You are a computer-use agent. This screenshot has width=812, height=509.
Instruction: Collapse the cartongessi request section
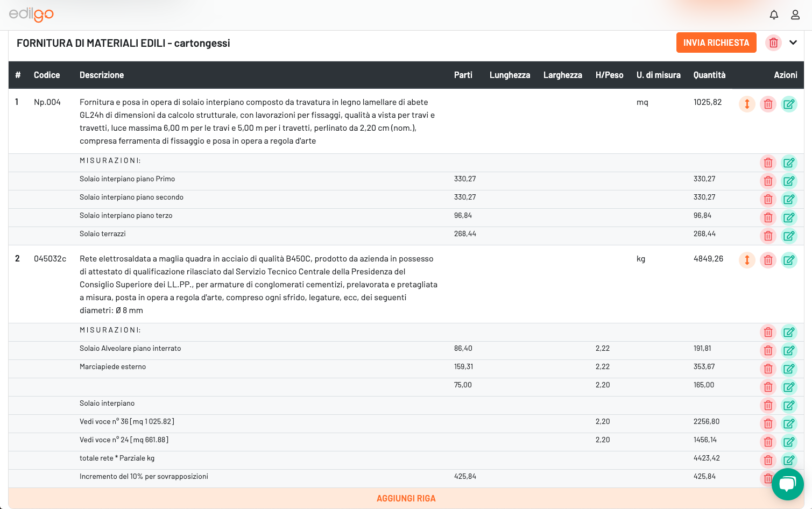point(793,43)
